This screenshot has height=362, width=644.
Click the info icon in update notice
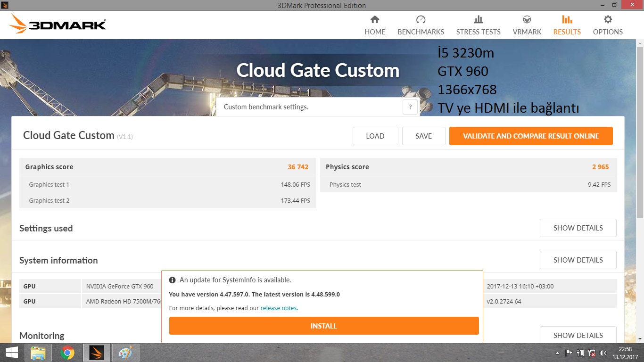[x=173, y=280]
